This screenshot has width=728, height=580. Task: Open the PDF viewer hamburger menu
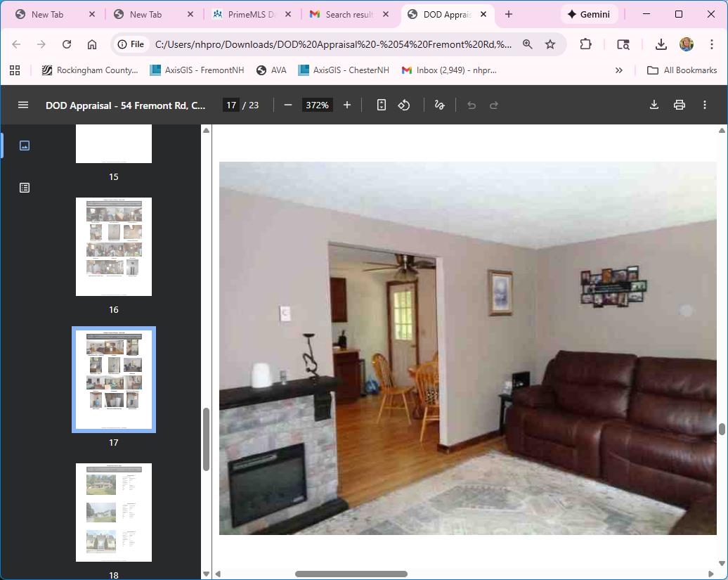22,105
